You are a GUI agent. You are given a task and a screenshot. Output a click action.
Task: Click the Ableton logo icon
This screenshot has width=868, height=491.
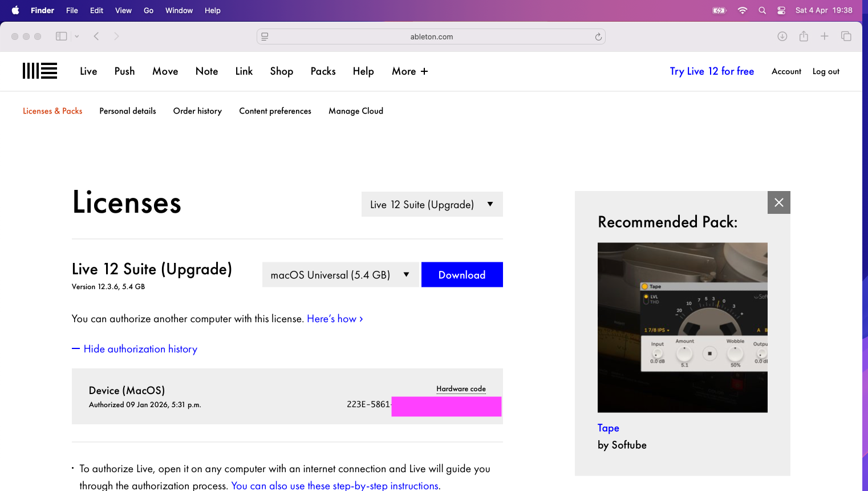pyautogui.click(x=39, y=71)
